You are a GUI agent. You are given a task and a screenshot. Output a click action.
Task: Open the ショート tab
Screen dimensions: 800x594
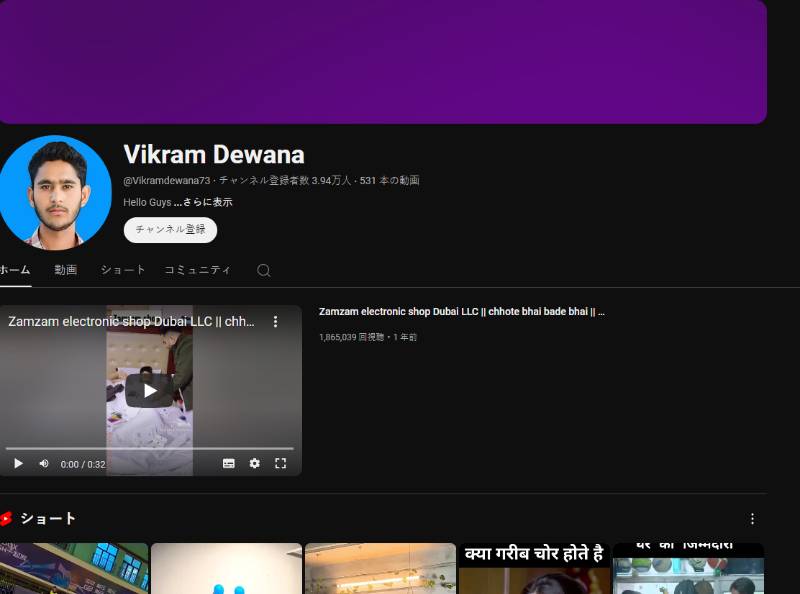click(x=123, y=269)
